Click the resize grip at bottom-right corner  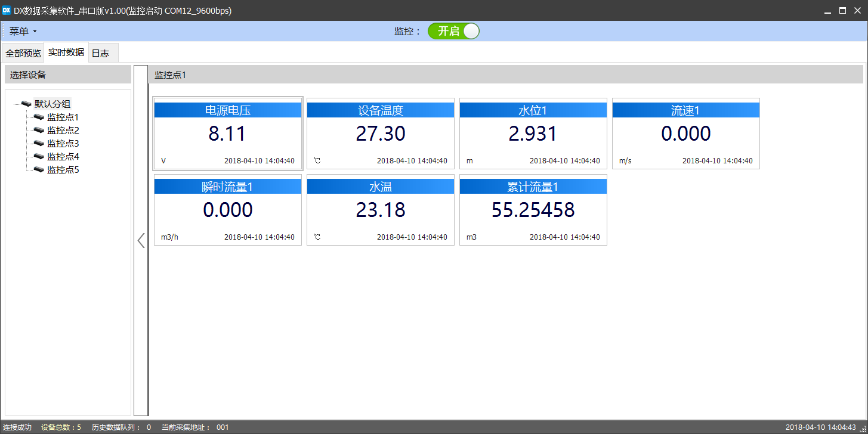(x=863, y=429)
